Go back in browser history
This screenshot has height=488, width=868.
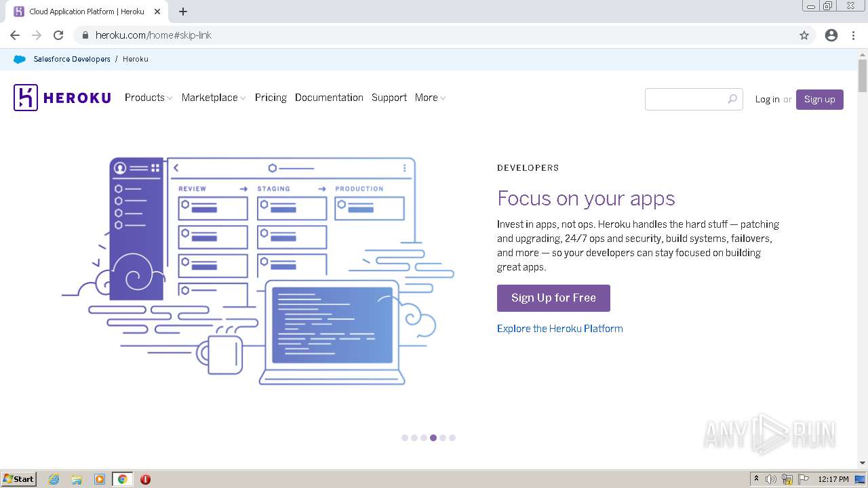pyautogui.click(x=15, y=35)
